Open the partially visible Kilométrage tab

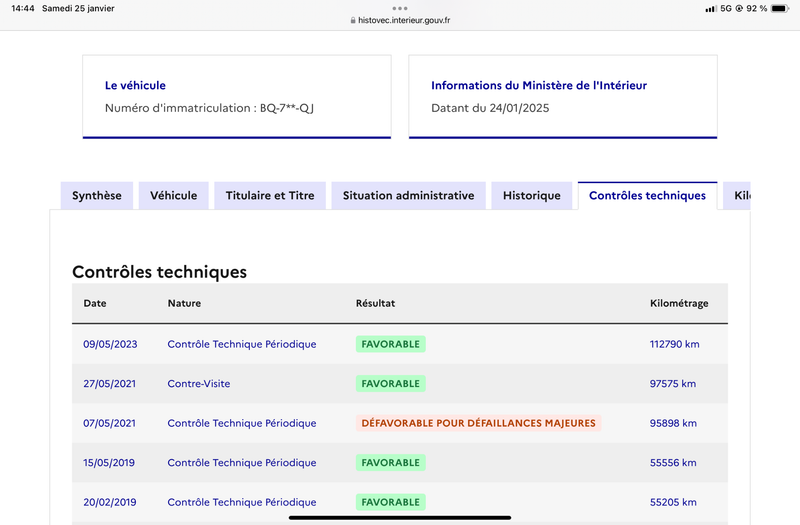coord(737,195)
